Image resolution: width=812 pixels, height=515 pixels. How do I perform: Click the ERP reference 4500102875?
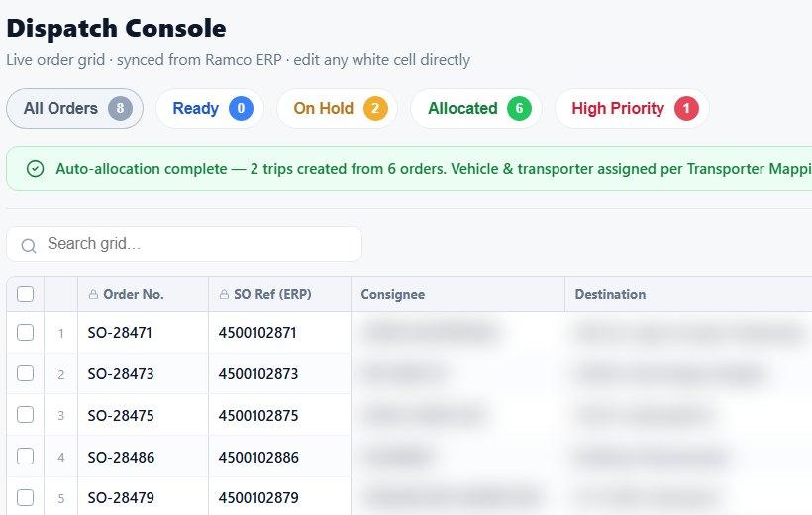[257, 415]
